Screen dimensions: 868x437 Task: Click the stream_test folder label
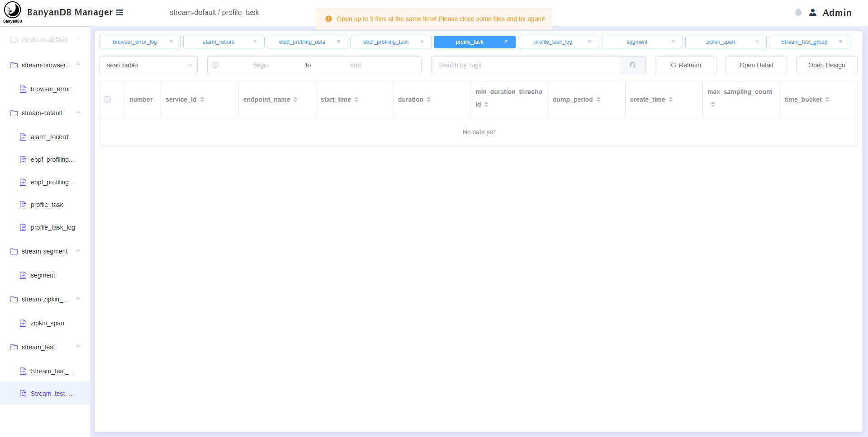[38, 347]
